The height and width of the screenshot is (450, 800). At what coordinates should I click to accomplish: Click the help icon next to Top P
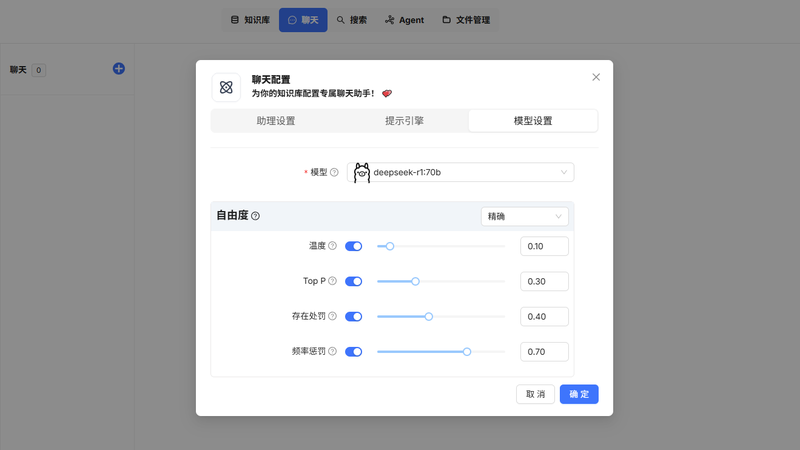(x=333, y=281)
